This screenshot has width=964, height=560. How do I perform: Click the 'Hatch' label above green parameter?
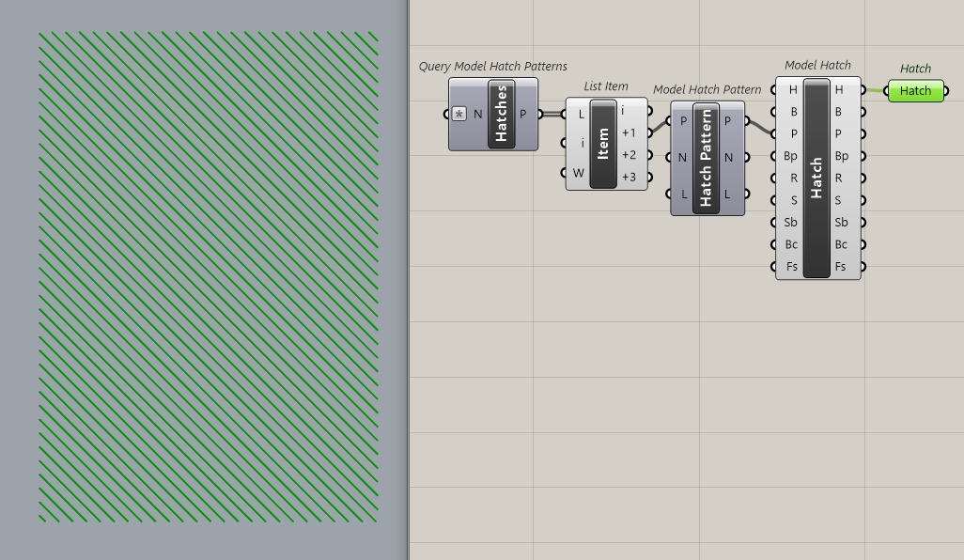[x=915, y=69]
